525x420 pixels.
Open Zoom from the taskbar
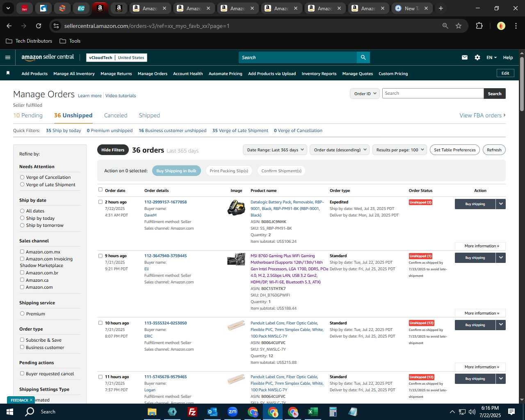[x=233, y=412]
